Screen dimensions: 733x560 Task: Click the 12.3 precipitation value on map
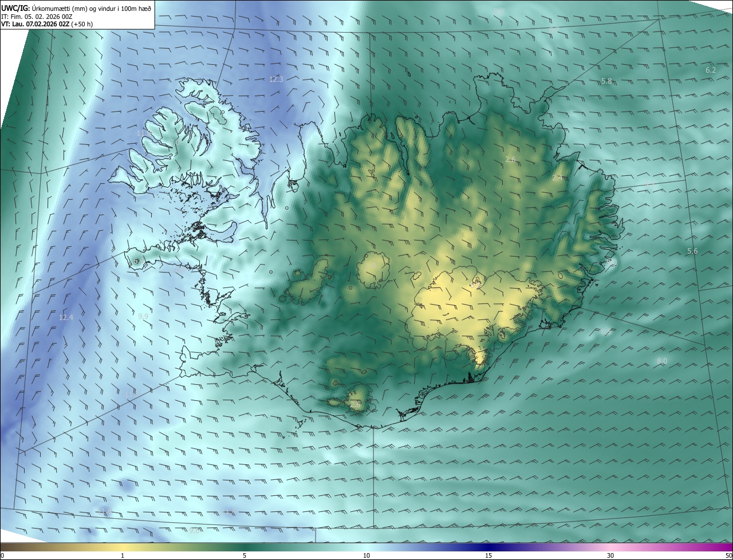276,79
